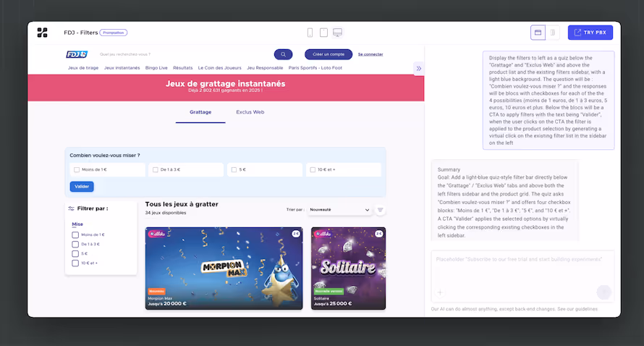Image resolution: width=644 pixels, height=346 pixels.
Task: Check quiz option De 1 à 3 €
Action: (156, 169)
